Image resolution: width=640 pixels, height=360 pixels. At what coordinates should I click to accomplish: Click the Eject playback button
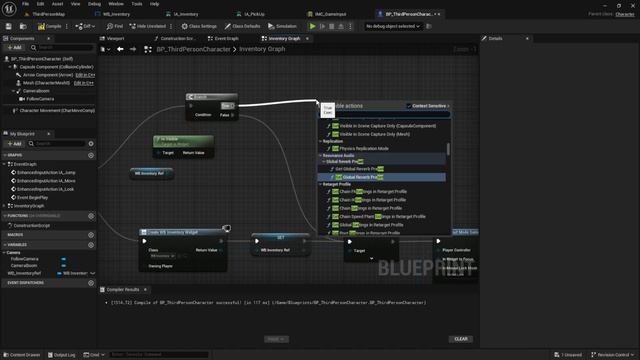click(x=341, y=26)
